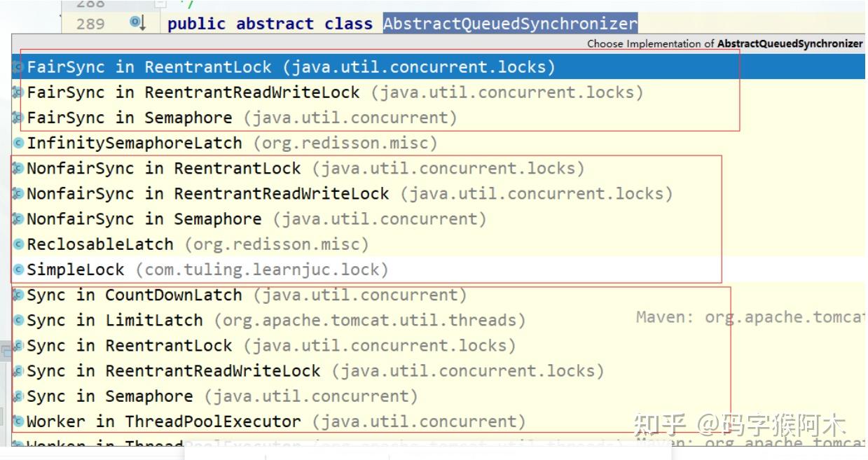Click class icon next to ReclosableLatch
868x460 pixels.
[19, 244]
